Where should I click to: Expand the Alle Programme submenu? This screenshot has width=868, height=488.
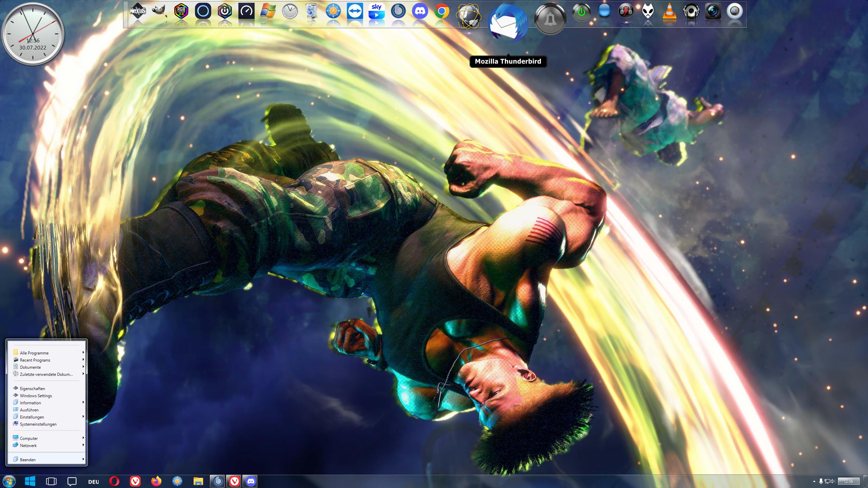click(34, 353)
